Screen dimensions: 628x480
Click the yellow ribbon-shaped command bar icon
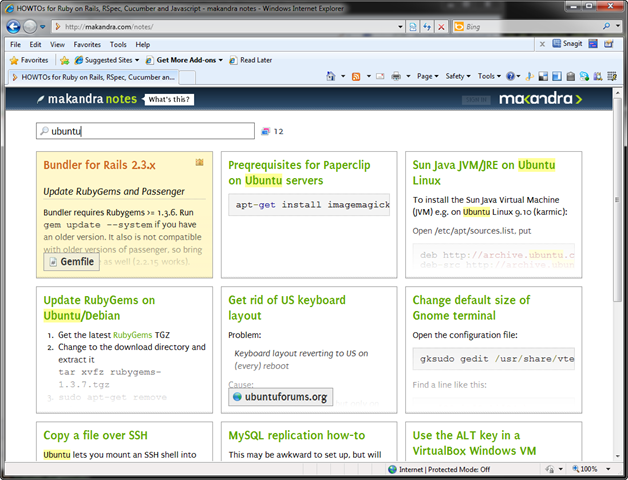(x=529, y=76)
